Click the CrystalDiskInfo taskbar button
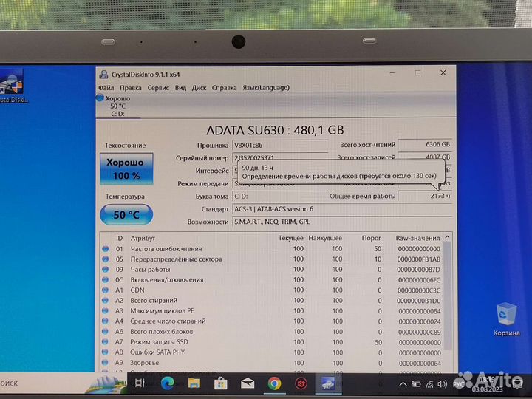The width and height of the screenshot is (532, 399). [x=328, y=383]
